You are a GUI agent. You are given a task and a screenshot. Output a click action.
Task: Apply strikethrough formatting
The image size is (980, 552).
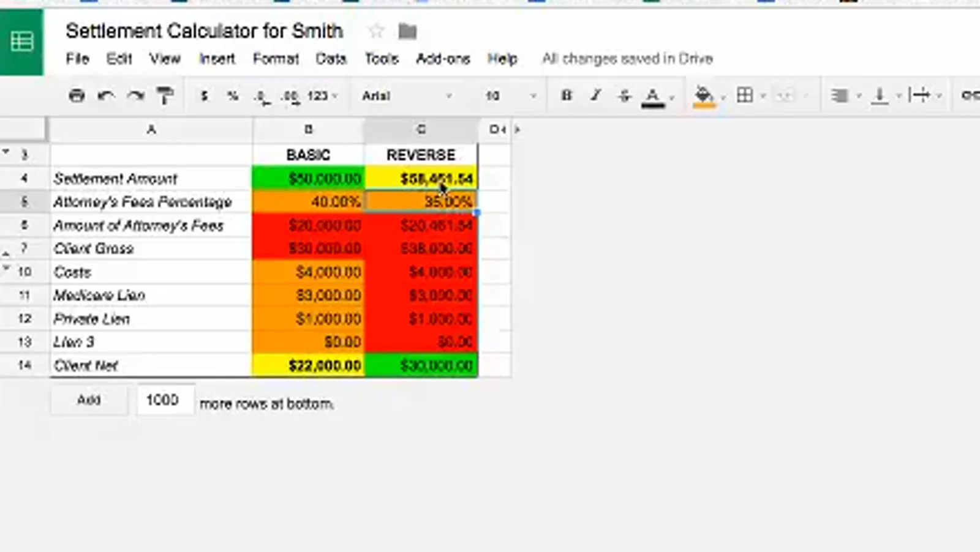624,95
